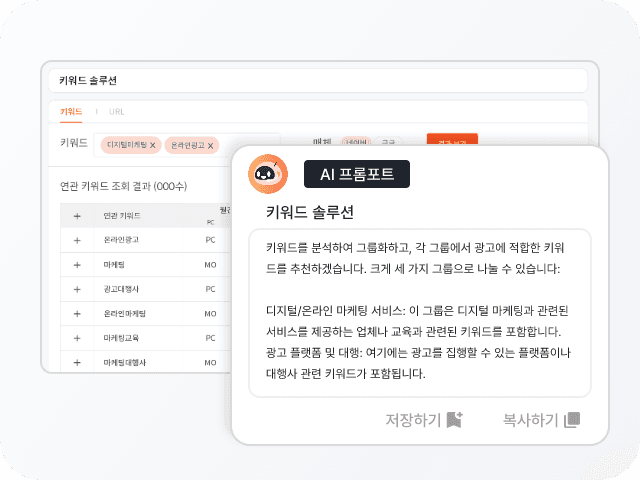Image resolution: width=640 pixels, height=480 pixels.
Task: Remove the 디지털마케팅 keyword tag
Action: (153, 145)
